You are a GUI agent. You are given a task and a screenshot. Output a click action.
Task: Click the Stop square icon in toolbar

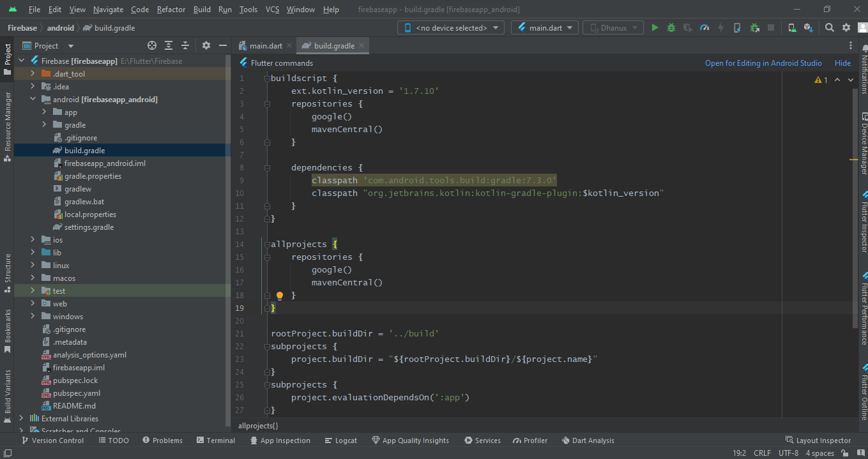771,28
